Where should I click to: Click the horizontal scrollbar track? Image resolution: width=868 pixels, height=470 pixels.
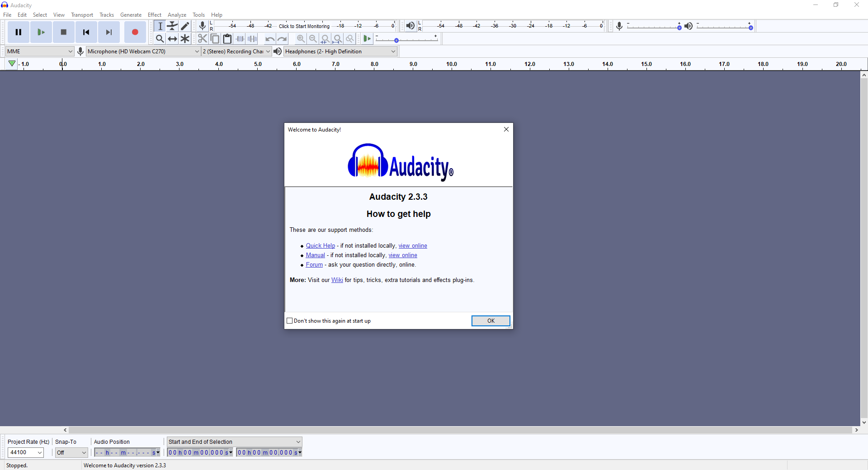461,430
